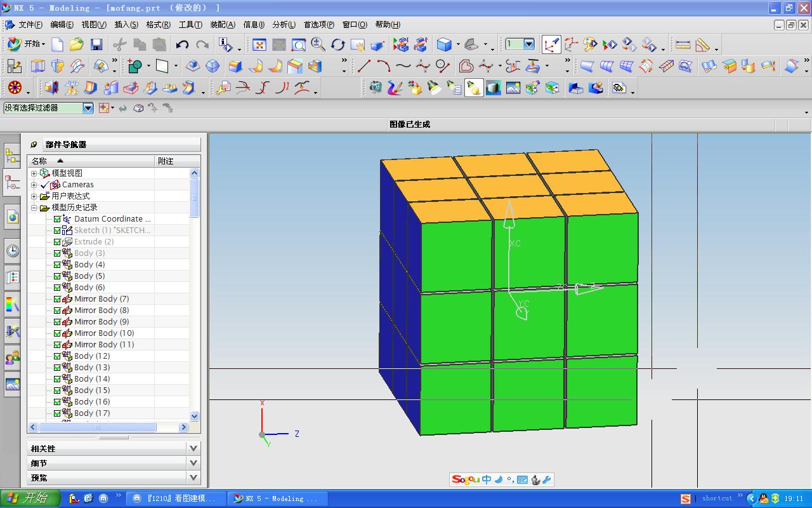Open the 分析(L) menu
This screenshot has width=812, height=508.
[x=284, y=25]
